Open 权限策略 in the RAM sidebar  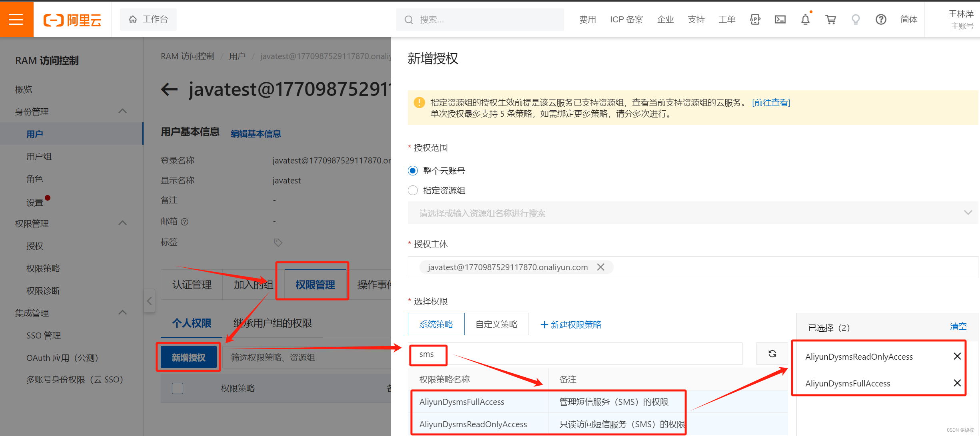43,268
